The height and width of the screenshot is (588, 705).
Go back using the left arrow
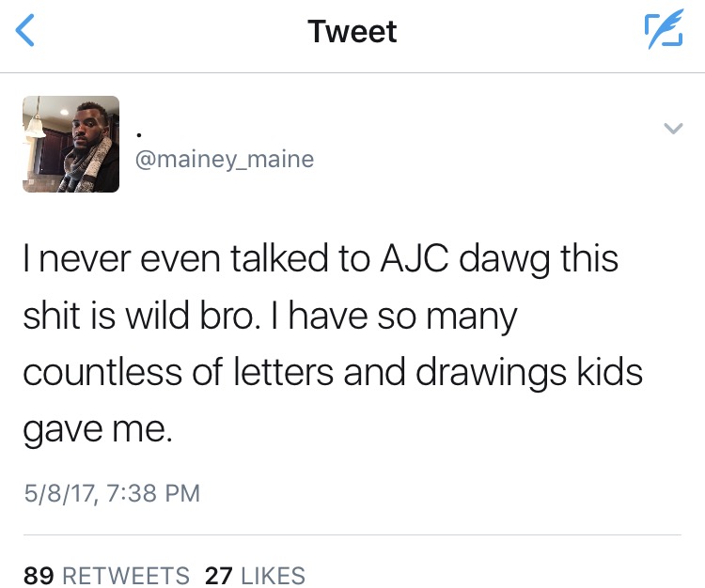pyautogui.click(x=25, y=32)
